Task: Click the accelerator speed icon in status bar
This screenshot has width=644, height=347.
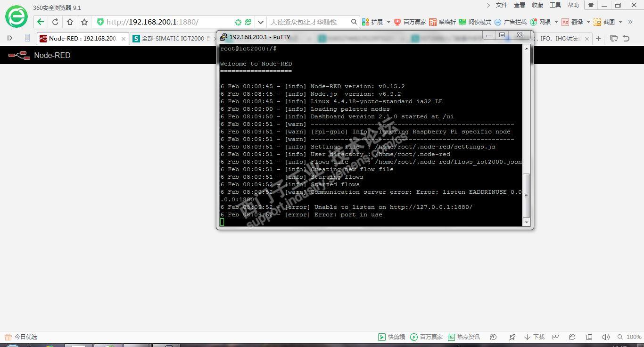Action: point(494,337)
